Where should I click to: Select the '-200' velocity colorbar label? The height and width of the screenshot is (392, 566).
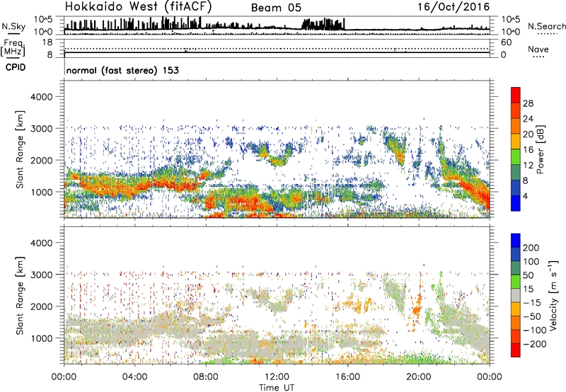coord(535,344)
